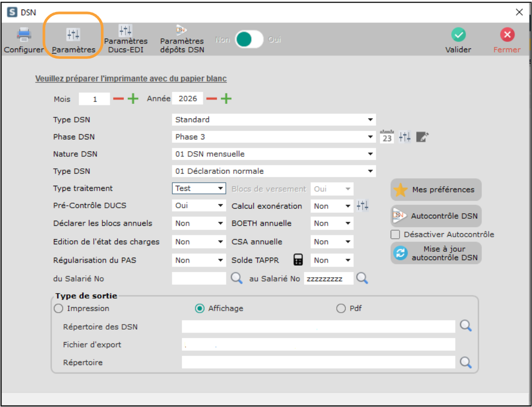This screenshot has height=407, width=532.
Task: Increase the Mois value with green plus
Action: point(133,99)
